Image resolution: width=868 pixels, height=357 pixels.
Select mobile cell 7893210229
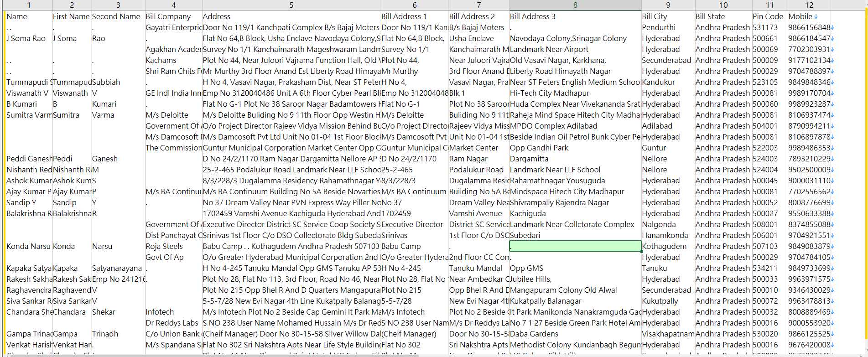[x=809, y=159]
